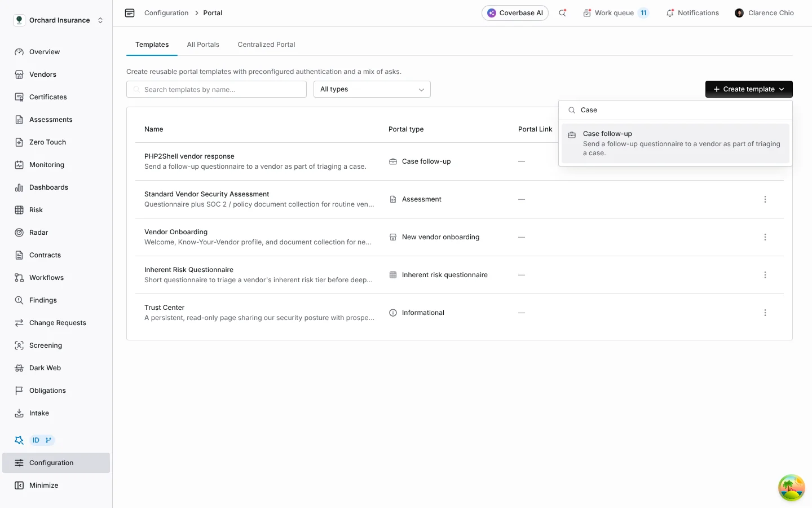Click the Workflows sidebar icon

pos(19,278)
